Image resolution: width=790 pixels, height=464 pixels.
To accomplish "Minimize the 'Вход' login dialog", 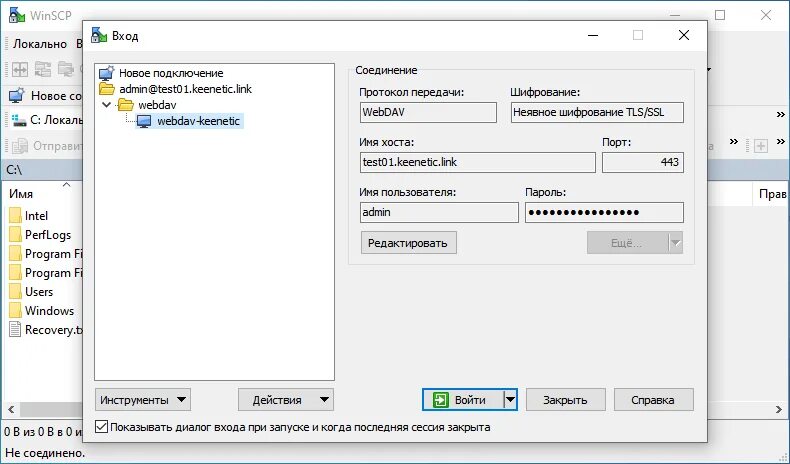I will coord(593,35).
